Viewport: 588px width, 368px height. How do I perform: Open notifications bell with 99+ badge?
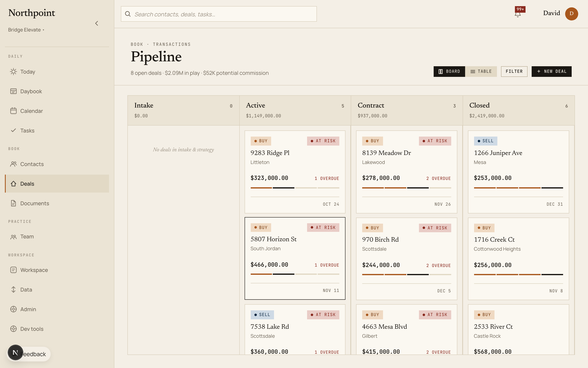coord(518,14)
